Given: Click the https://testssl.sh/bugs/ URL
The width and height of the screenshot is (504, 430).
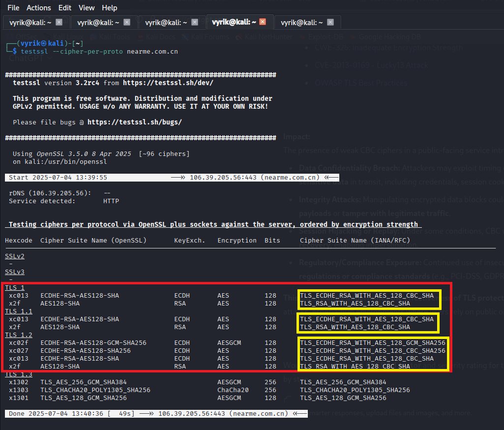Looking at the screenshot, I should (134, 122).
